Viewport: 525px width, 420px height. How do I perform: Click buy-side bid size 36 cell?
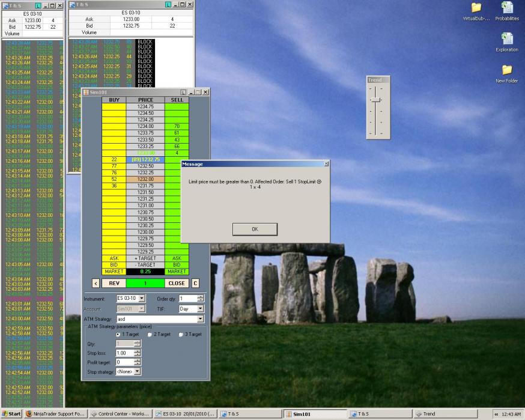click(x=114, y=186)
